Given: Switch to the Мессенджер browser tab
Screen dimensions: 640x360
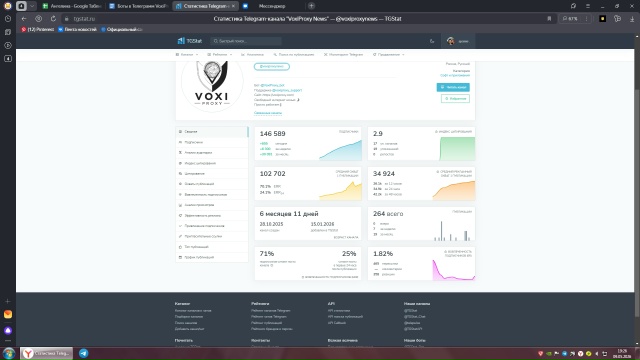Looking at the screenshot, I should click(x=271, y=6).
